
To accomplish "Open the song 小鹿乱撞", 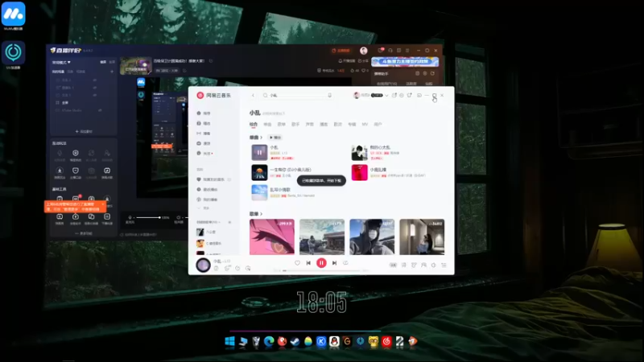I will pyautogui.click(x=378, y=170).
